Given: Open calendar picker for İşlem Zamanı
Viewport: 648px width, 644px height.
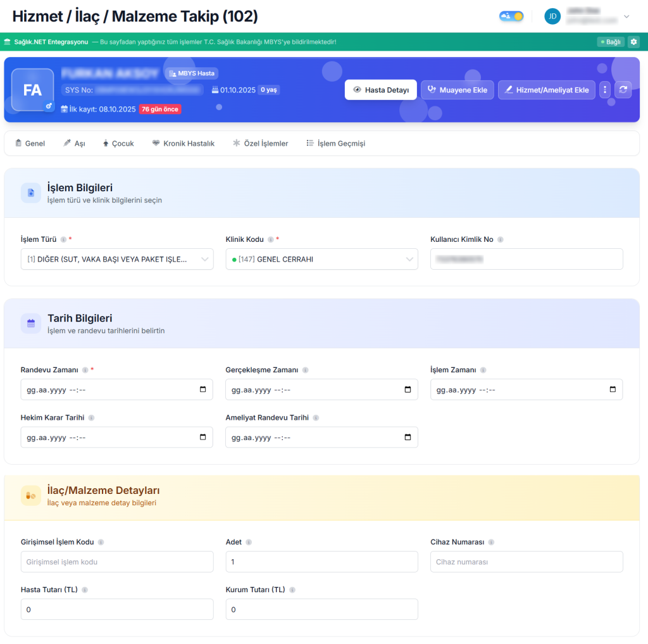Looking at the screenshot, I should click(x=613, y=389).
